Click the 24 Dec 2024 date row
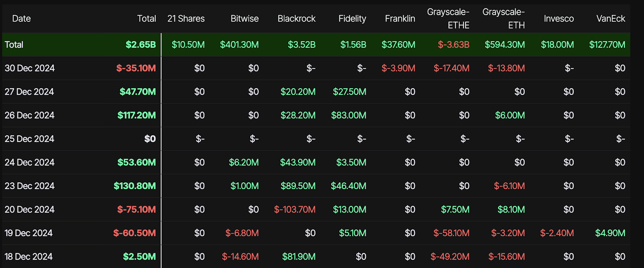 (x=316, y=162)
